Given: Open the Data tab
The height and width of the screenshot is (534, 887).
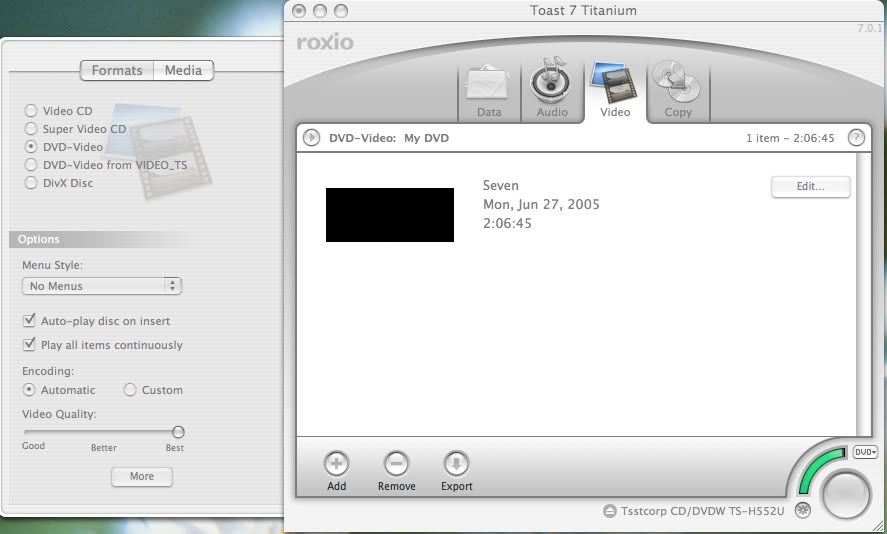Looking at the screenshot, I should [x=489, y=92].
